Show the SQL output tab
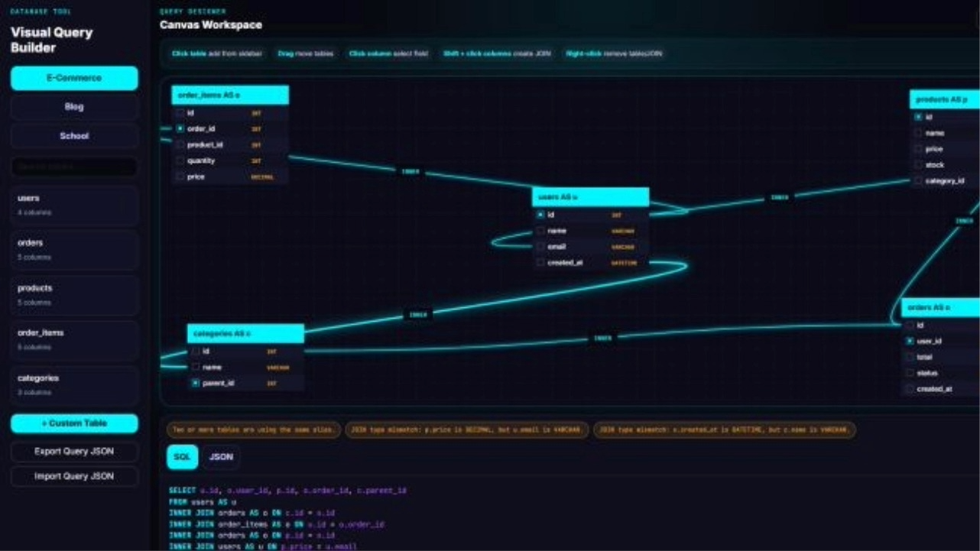 (182, 457)
